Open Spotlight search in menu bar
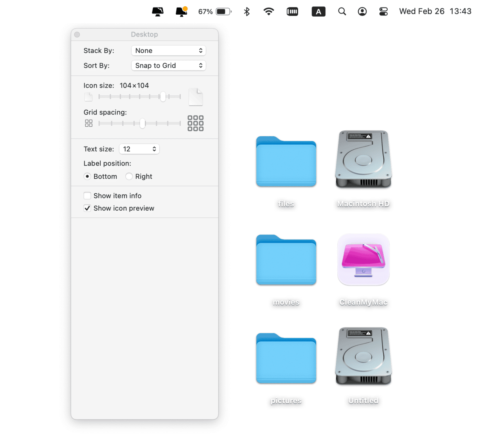This screenshot has width=482, height=448. coord(342,11)
